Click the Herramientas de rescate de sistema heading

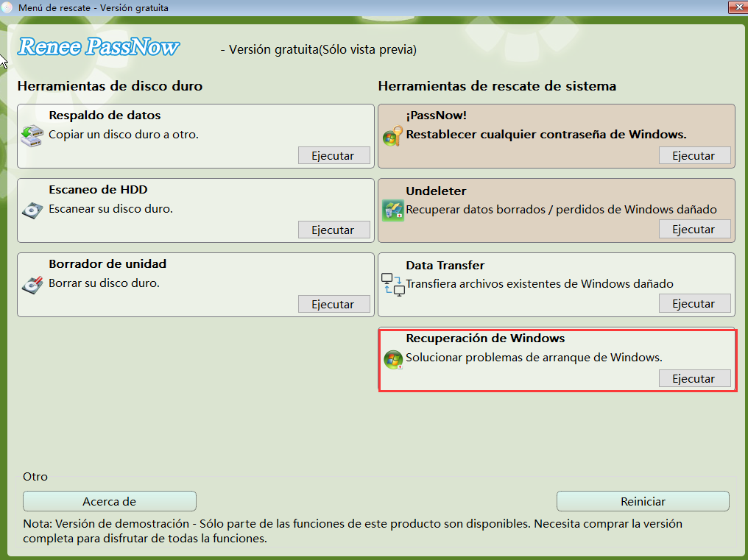497,86
